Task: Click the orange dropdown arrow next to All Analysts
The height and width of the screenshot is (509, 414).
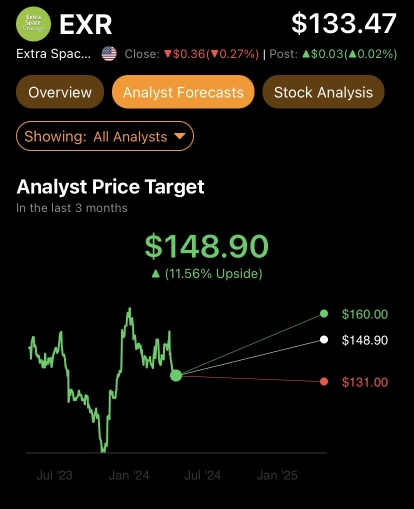Action: (180, 136)
